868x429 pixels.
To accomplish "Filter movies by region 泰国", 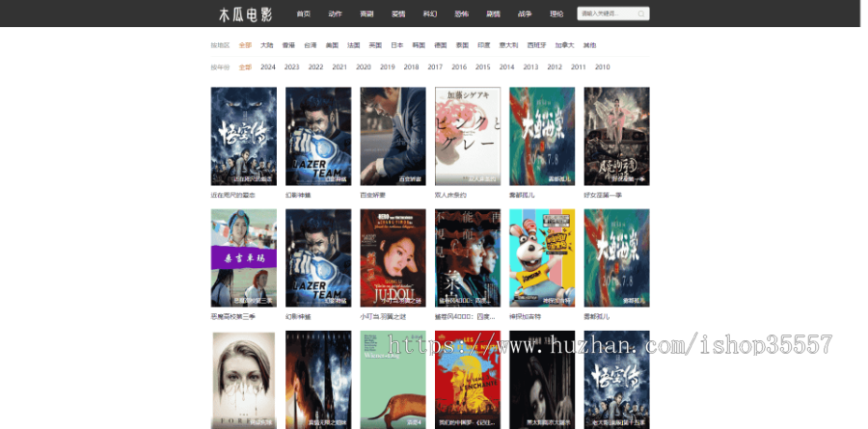I will (462, 45).
